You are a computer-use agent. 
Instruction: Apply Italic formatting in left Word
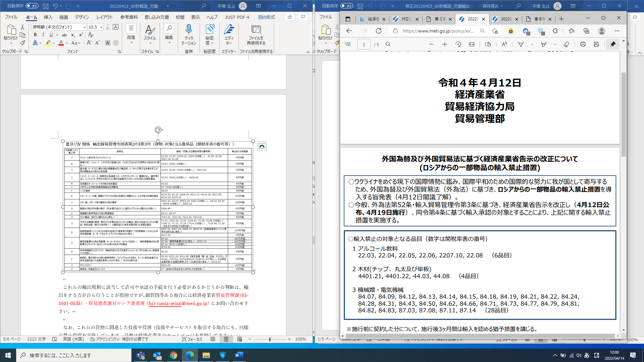pyautogui.click(x=43, y=35)
